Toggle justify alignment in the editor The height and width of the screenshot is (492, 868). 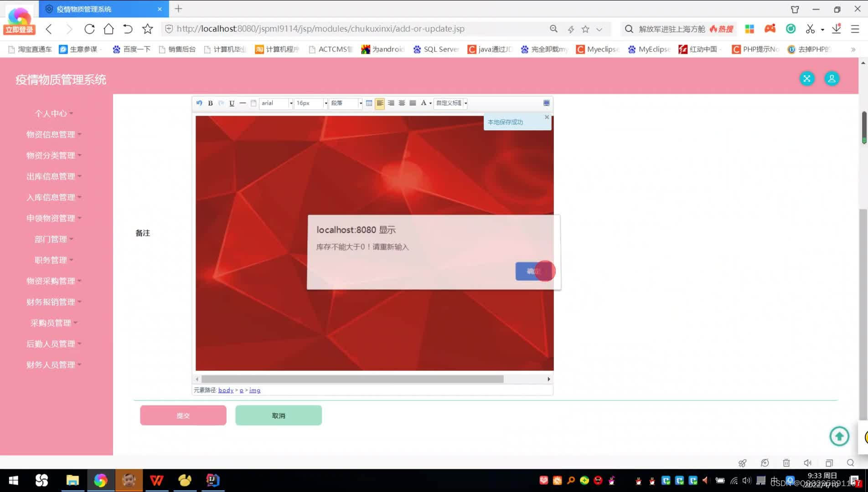(x=413, y=103)
